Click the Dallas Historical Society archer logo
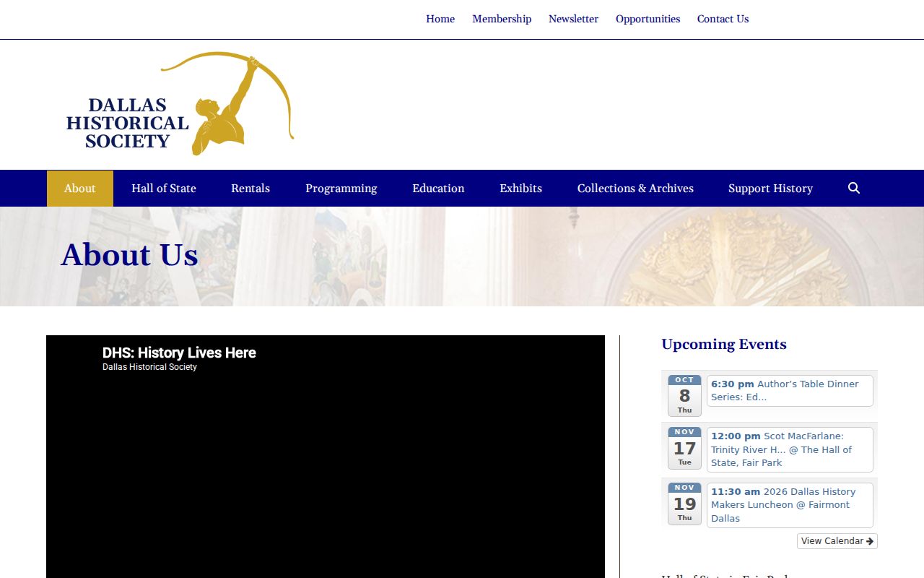 [x=180, y=103]
